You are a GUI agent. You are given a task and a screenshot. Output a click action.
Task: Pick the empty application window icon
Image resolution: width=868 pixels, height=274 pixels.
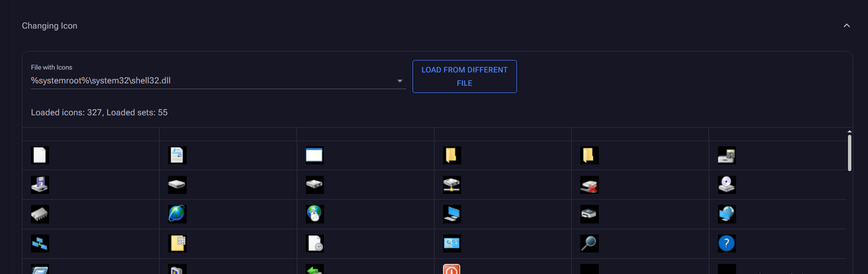pyautogui.click(x=315, y=155)
